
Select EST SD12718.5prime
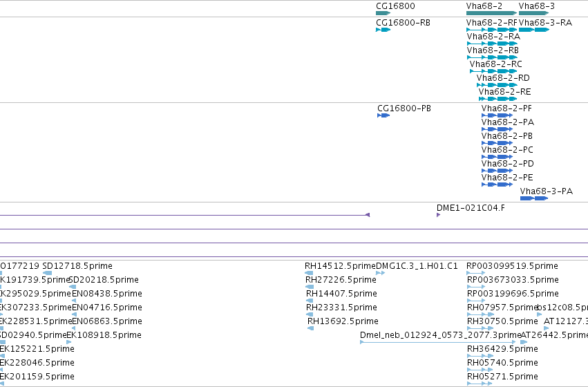77,266
